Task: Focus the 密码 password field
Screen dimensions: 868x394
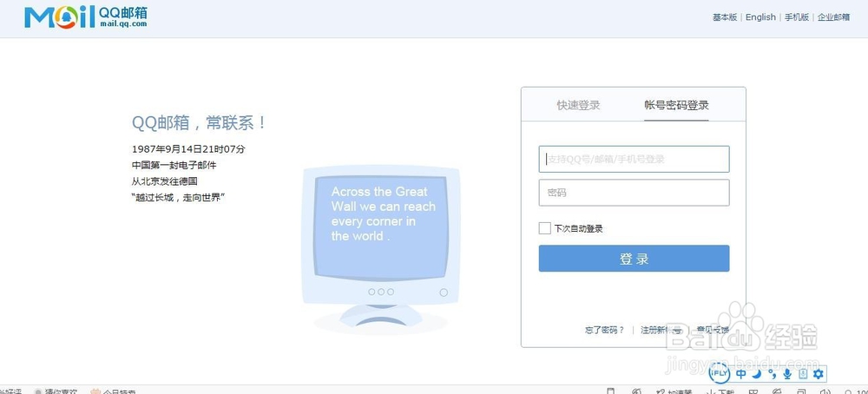Action: tap(634, 193)
